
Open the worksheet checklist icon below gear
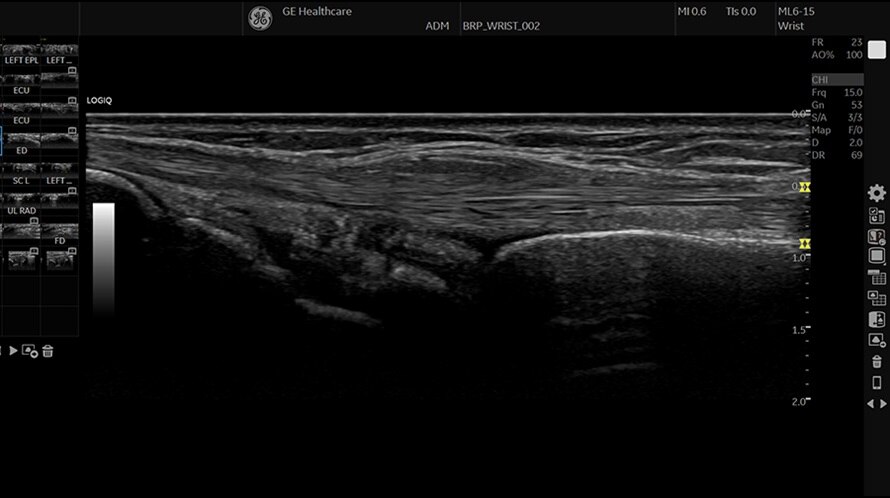point(876,216)
